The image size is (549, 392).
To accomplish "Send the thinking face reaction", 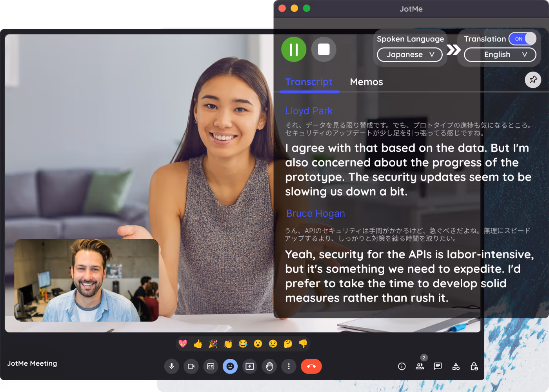I will tap(288, 344).
